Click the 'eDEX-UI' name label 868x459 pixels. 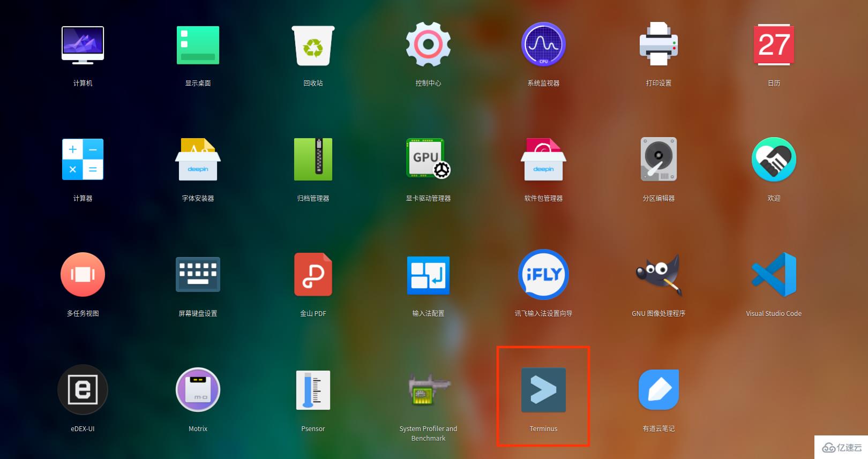click(83, 429)
